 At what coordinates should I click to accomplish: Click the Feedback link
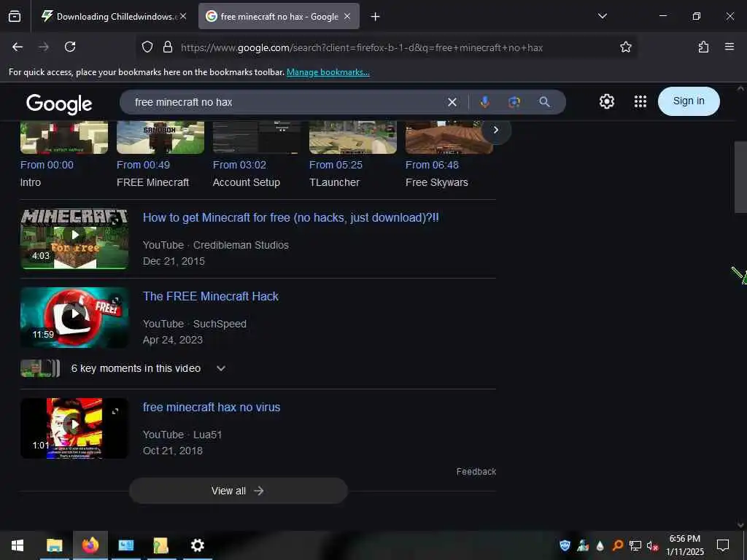[x=476, y=472]
